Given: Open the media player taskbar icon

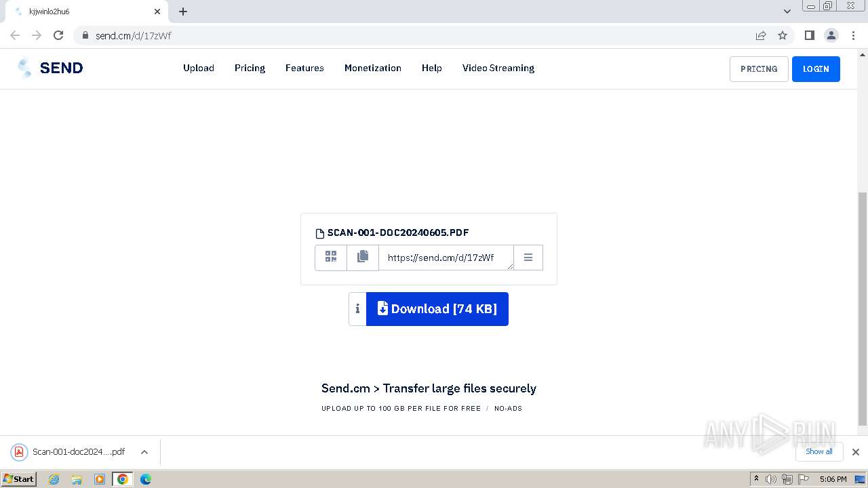Looking at the screenshot, I should click(x=100, y=479).
